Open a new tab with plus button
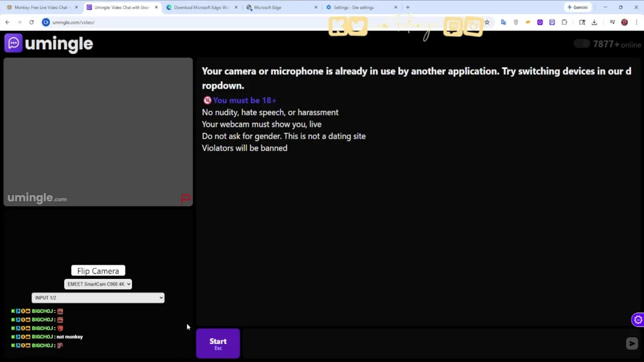 click(408, 8)
